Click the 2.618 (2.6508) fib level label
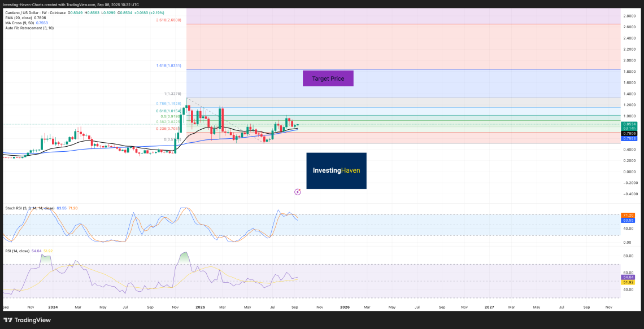This screenshot has height=329, width=644. click(x=168, y=20)
